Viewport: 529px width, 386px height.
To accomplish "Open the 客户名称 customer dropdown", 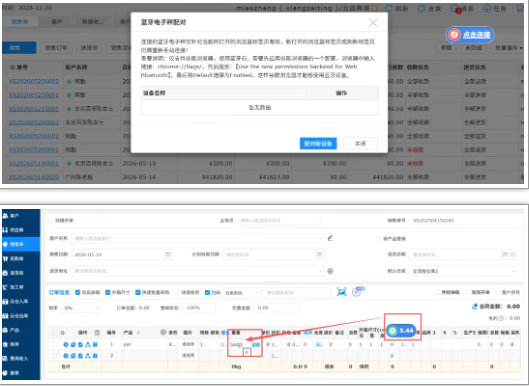I will (198, 238).
